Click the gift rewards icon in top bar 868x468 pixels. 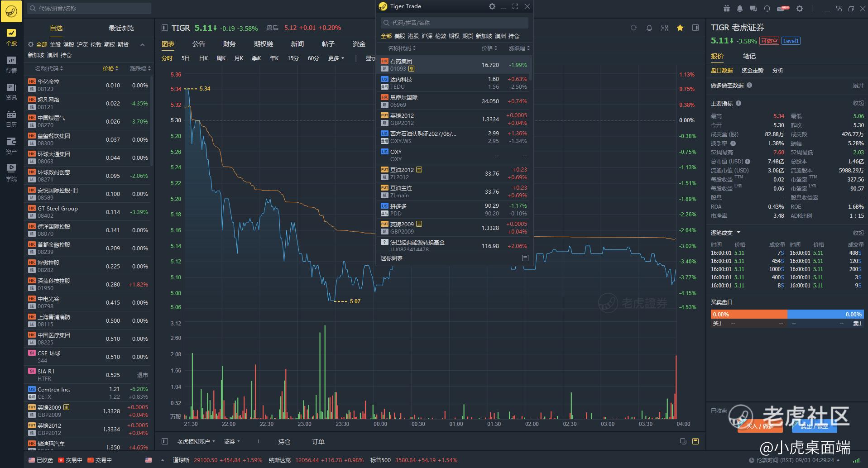pos(726,8)
